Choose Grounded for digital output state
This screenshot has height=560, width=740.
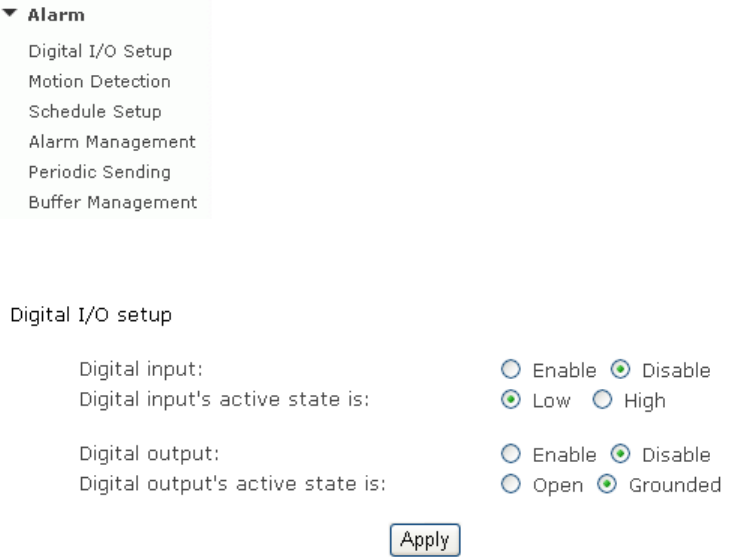point(607,486)
